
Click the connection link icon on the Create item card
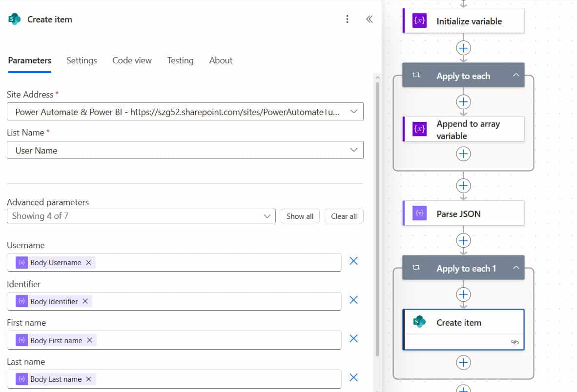pyautogui.click(x=515, y=342)
